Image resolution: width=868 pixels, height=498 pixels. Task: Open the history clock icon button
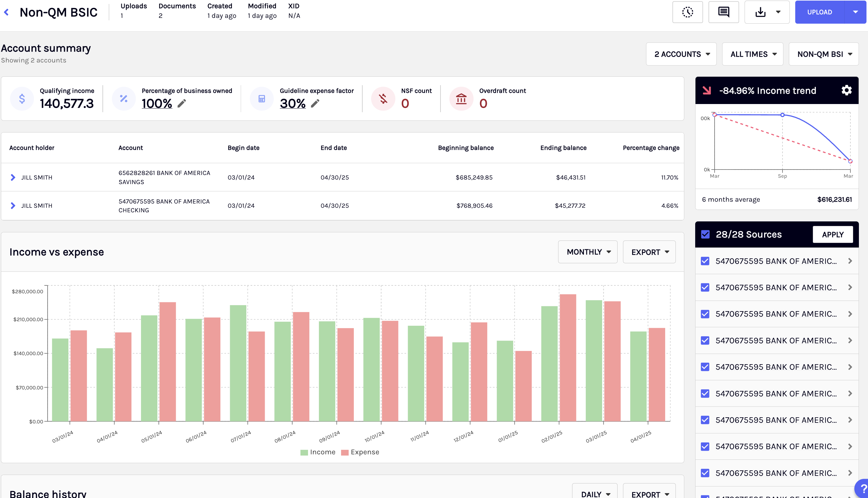[687, 12]
